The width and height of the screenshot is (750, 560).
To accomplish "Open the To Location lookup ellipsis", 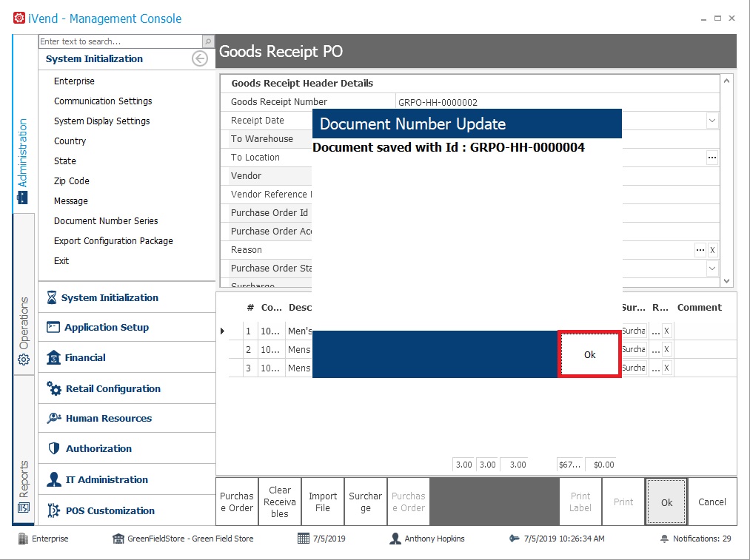I will tap(712, 158).
